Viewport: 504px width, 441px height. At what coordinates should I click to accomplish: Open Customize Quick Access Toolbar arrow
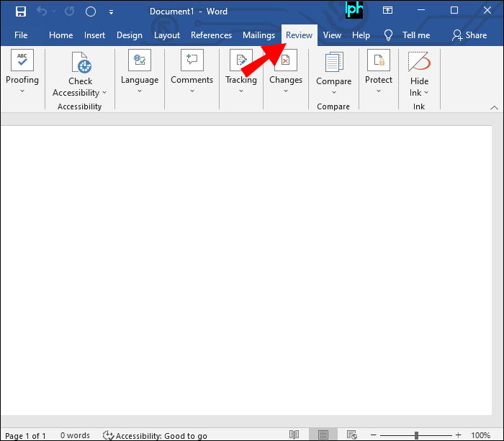pos(111,12)
